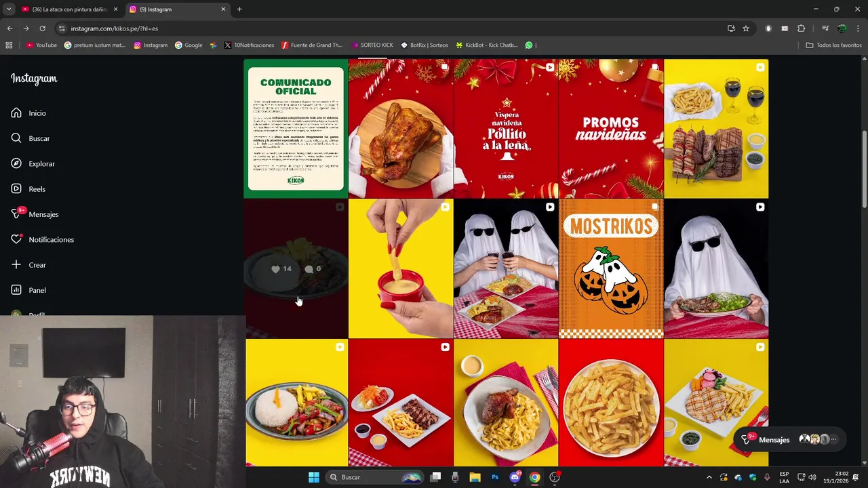The width and height of the screenshot is (868, 488).
Task: Open pretium iustum bookmark
Action: pos(95,45)
